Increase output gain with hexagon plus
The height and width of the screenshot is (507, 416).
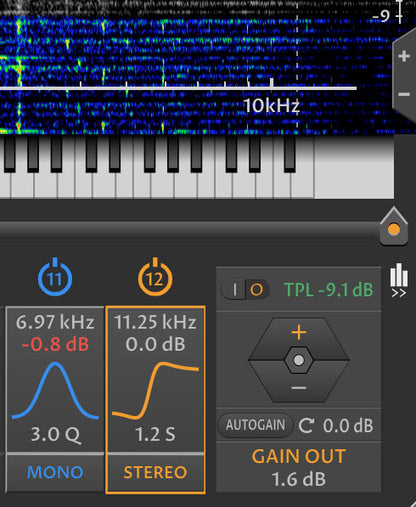(x=299, y=333)
